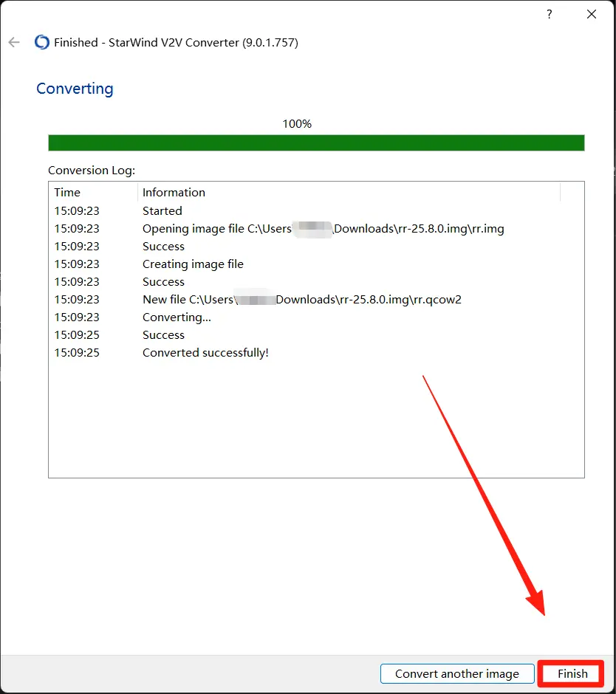
Task: Click the "Conversion Log:" label
Action: pyautogui.click(x=92, y=171)
